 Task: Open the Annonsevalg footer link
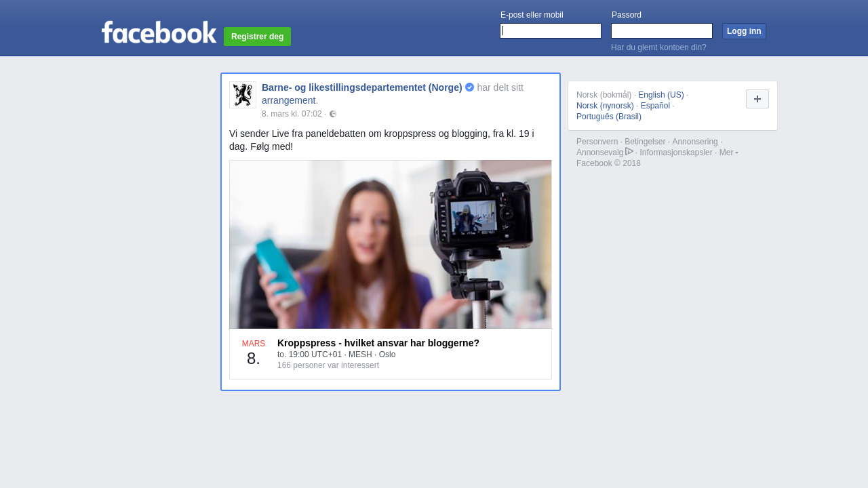[x=599, y=152]
